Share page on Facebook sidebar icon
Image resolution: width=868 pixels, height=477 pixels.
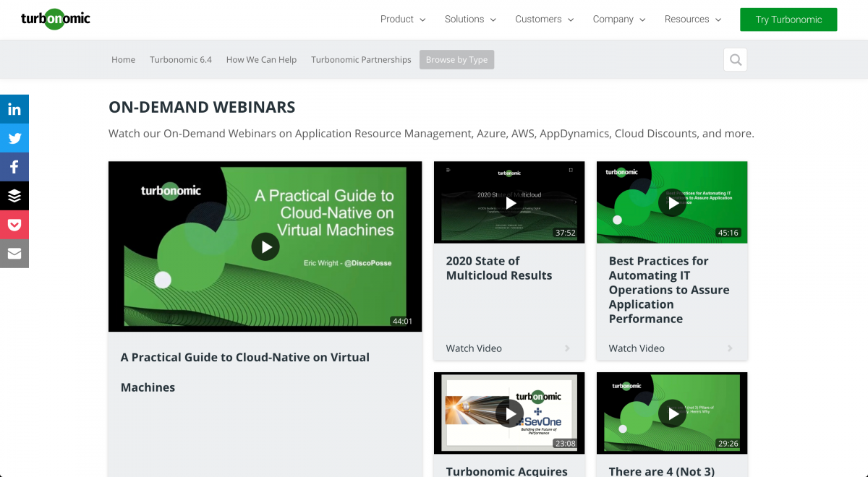(x=14, y=167)
